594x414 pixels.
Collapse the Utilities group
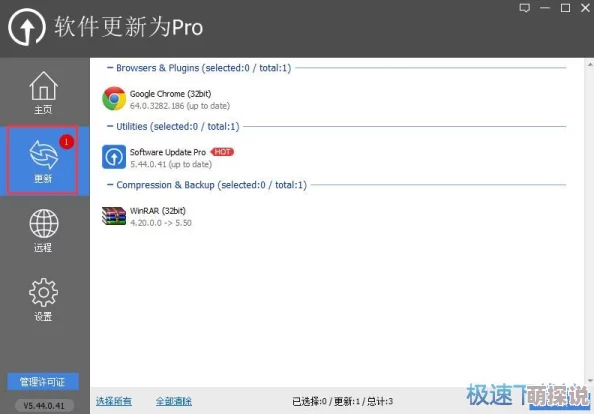tap(110, 126)
